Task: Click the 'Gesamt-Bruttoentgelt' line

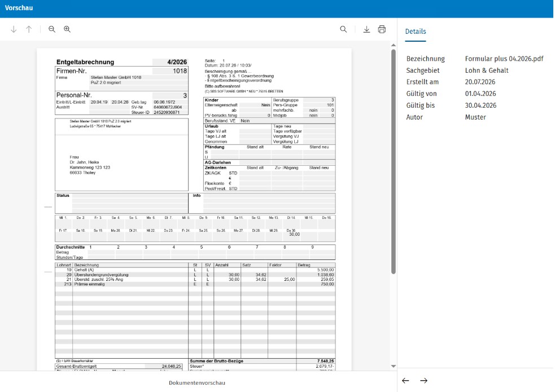Action: click(119, 366)
